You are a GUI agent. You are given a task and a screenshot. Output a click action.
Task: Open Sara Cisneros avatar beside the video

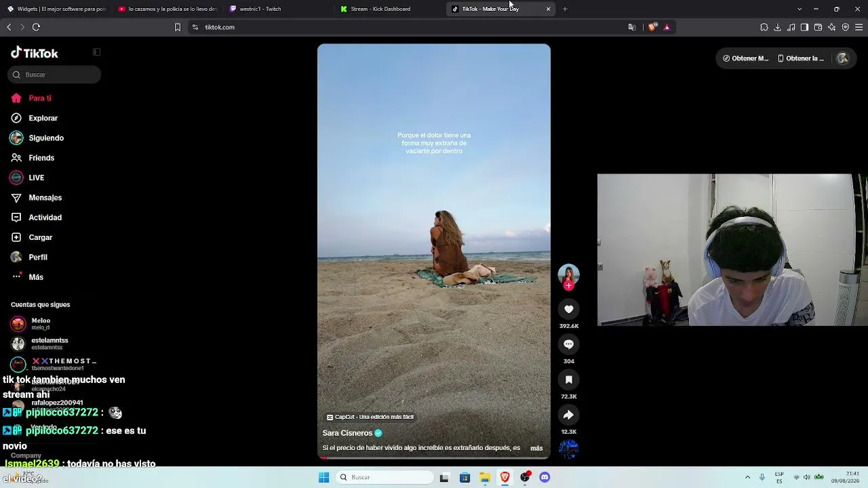pos(568,274)
